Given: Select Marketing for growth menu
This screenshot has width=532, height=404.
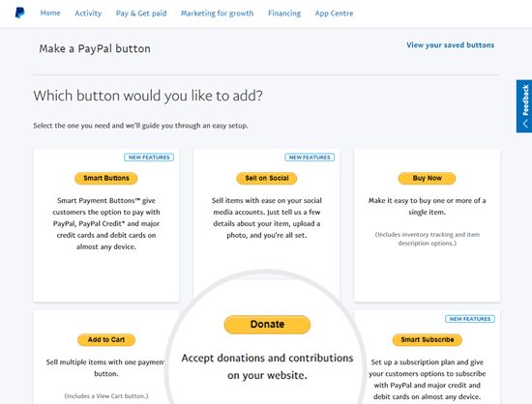Looking at the screenshot, I should (217, 14).
